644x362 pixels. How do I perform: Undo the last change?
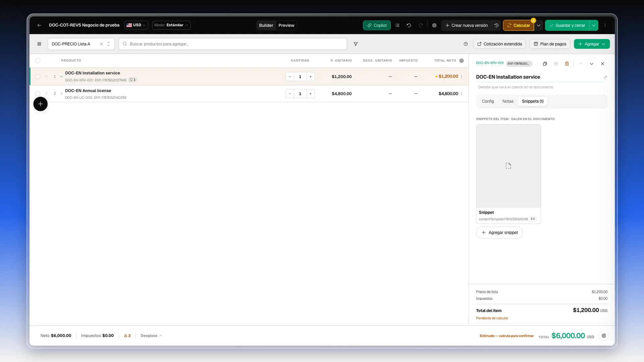[409, 25]
